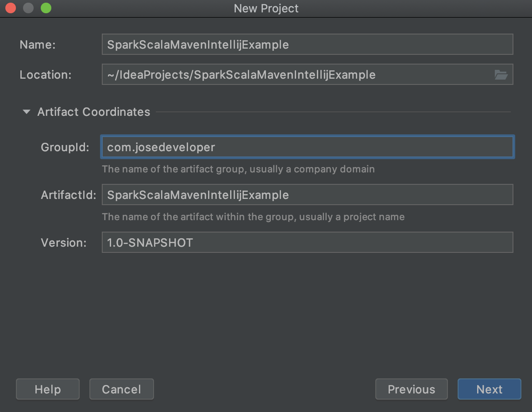Collapse the Artifact Coordinates section
Image resolution: width=532 pixels, height=412 pixels.
pyautogui.click(x=27, y=112)
